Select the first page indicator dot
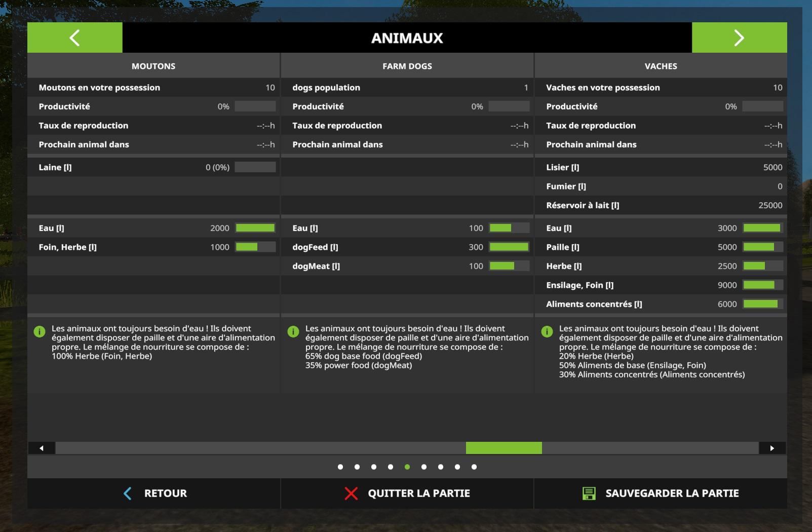This screenshot has height=532, width=812. tap(340, 467)
